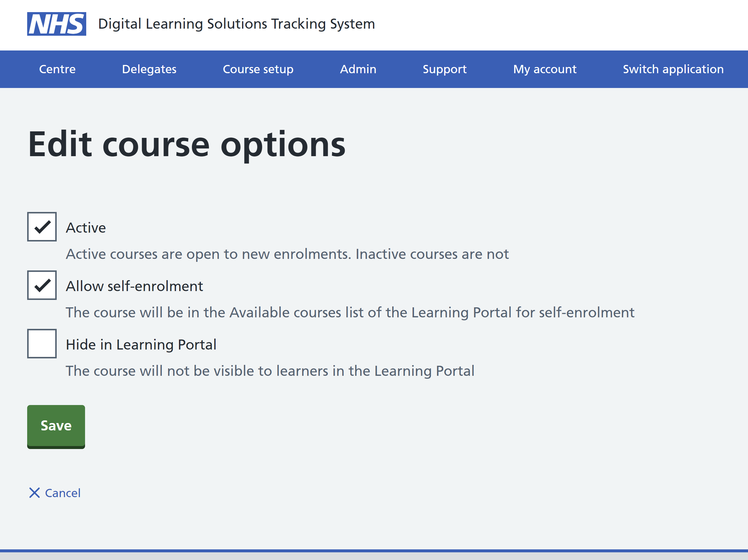Viewport: 748px width, 560px height.
Task: Open the Centre menu item
Action: [57, 69]
